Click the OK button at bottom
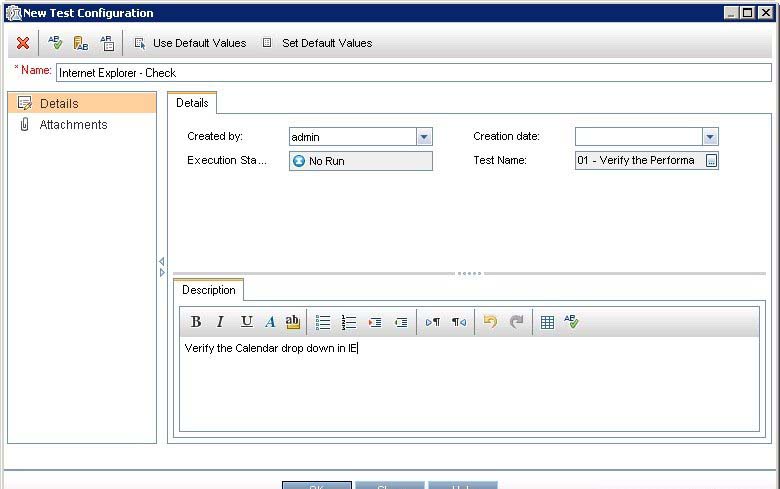This screenshot has height=489, width=780. pyautogui.click(x=317, y=486)
